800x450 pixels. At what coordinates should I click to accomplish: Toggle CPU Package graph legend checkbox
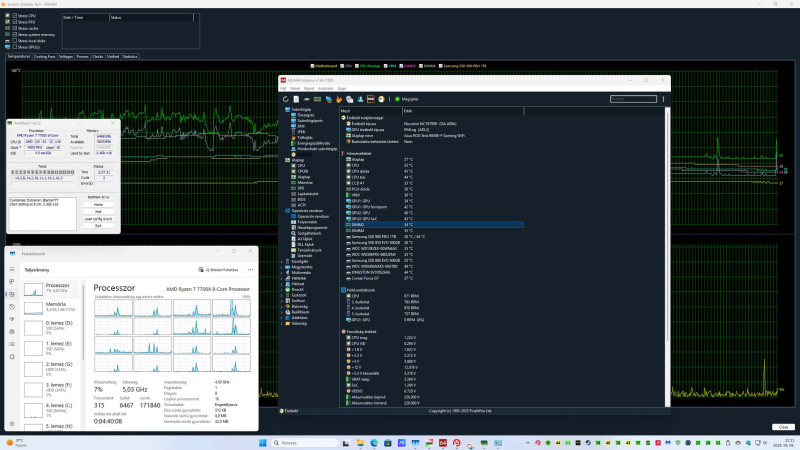tap(357, 66)
